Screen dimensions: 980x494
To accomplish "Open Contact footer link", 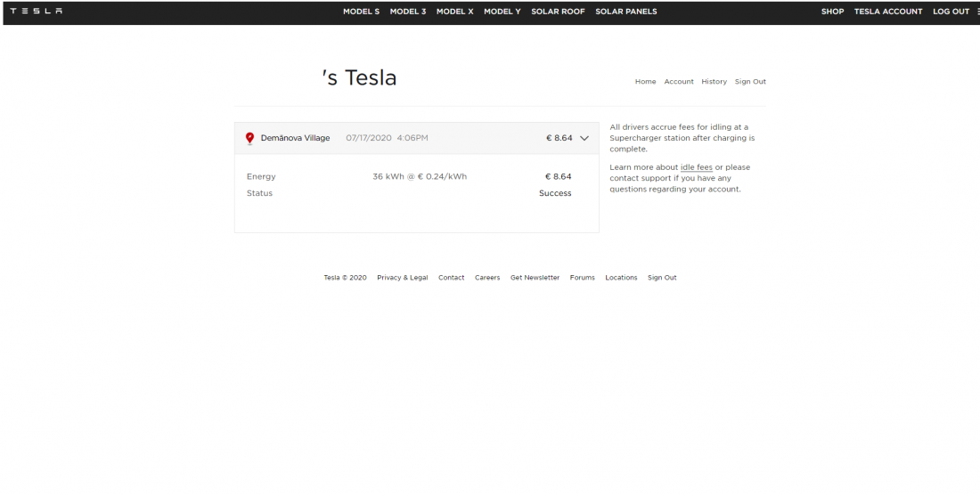I will click(x=452, y=278).
